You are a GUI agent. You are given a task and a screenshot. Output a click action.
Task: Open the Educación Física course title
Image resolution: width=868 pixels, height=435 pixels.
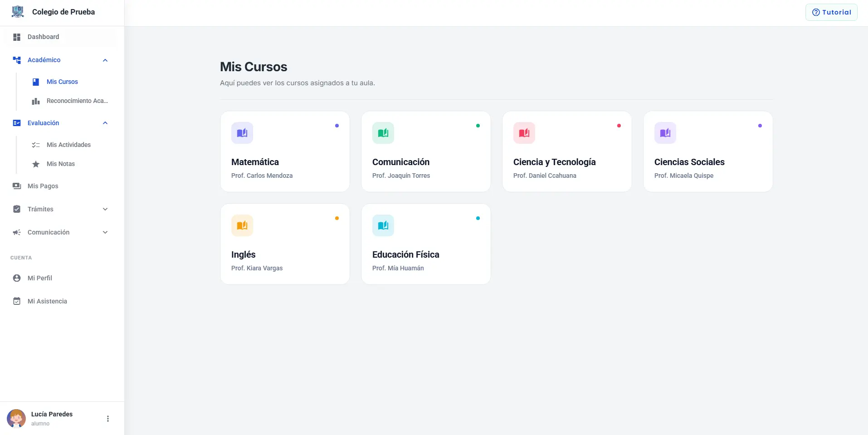coord(406,255)
